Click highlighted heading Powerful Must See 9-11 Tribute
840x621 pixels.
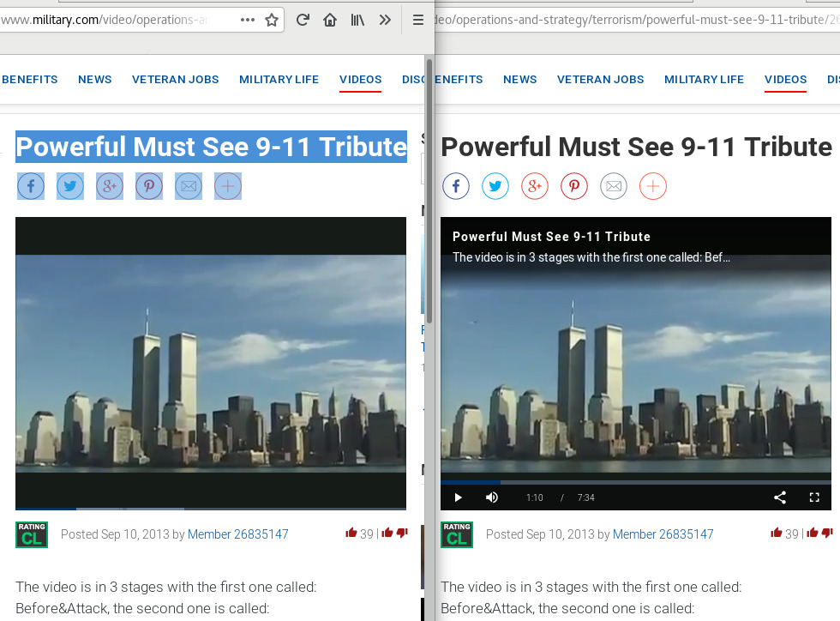tap(211, 147)
